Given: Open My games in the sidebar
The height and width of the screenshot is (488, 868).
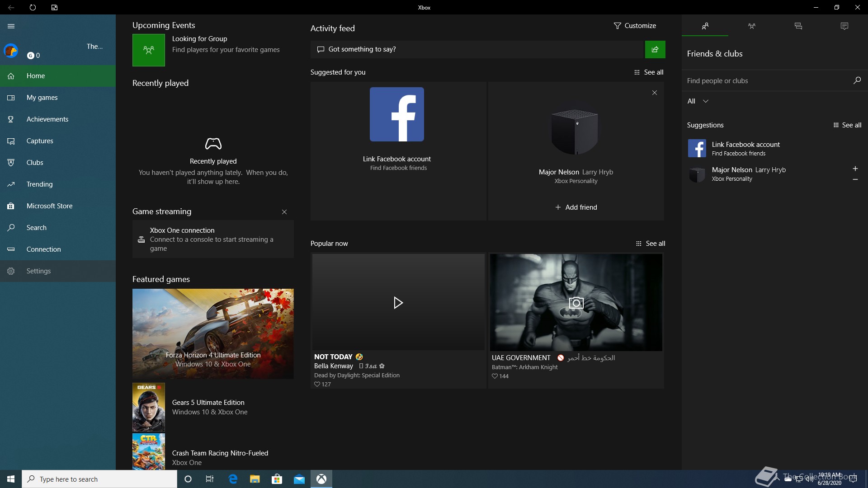Looking at the screenshot, I should coord(58,98).
